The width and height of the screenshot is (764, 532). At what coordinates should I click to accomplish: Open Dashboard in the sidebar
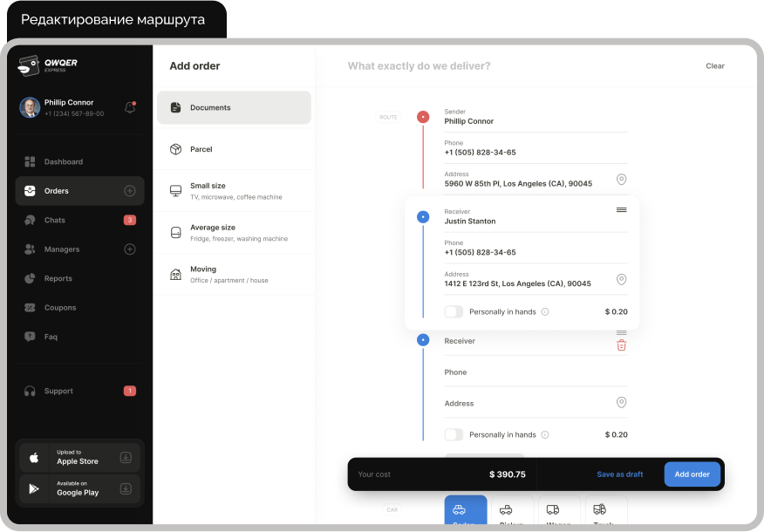click(x=64, y=162)
